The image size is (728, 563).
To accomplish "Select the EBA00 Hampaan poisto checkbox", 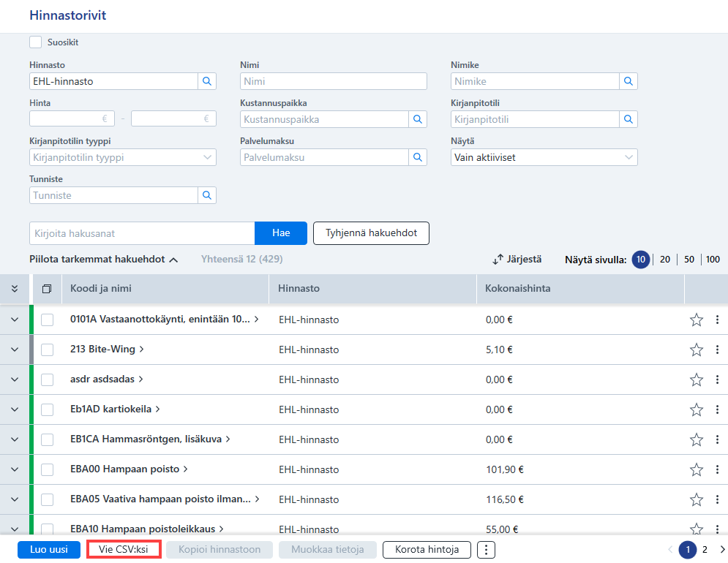I will [x=47, y=469].
